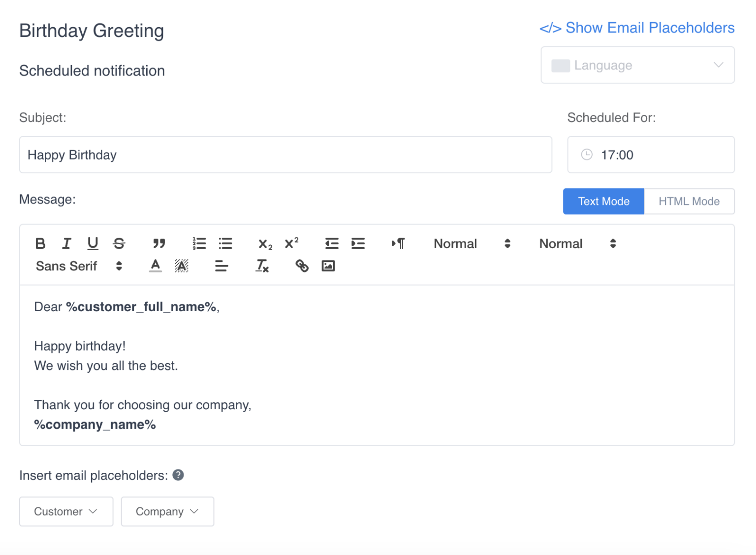Apply underline formatting
Viewport: 756px width, 555px height.
pyautogui.click(x=93, y=243)
